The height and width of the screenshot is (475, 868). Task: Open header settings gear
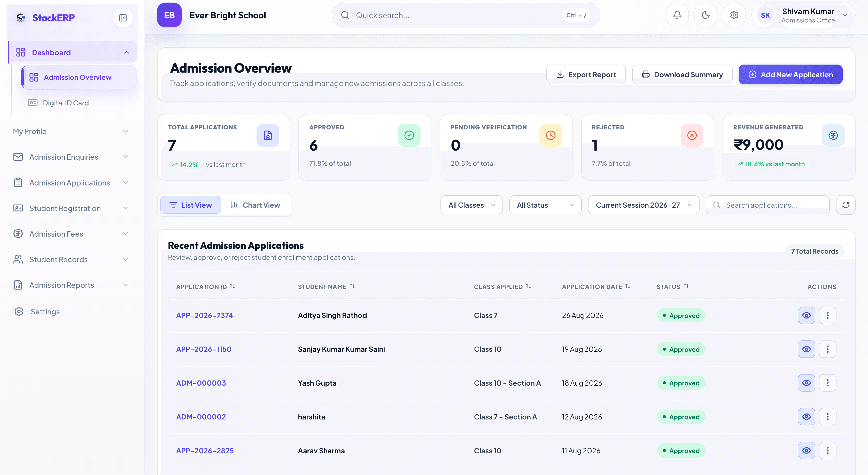[734, 15]
